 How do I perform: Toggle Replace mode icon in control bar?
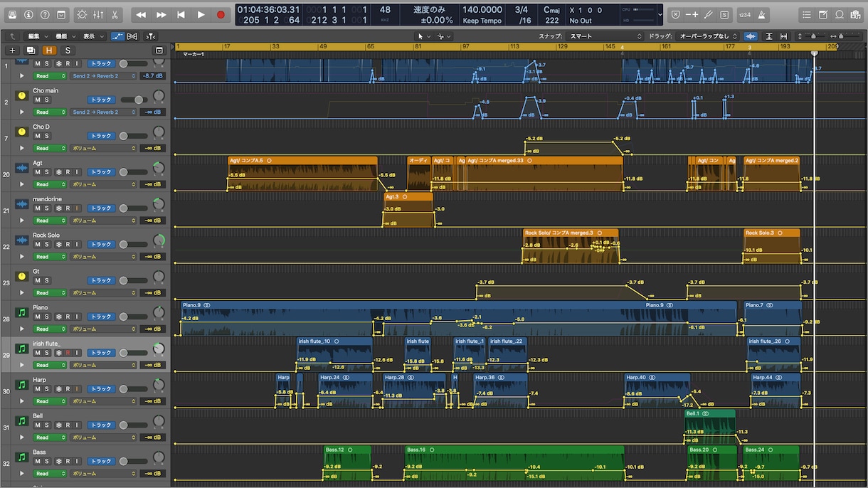coord(676,14)
